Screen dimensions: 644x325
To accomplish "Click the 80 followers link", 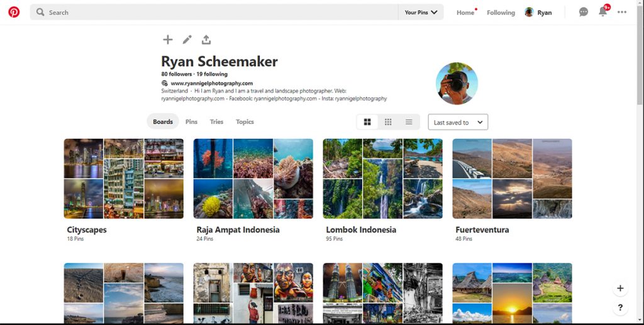I will coord(177,74).
